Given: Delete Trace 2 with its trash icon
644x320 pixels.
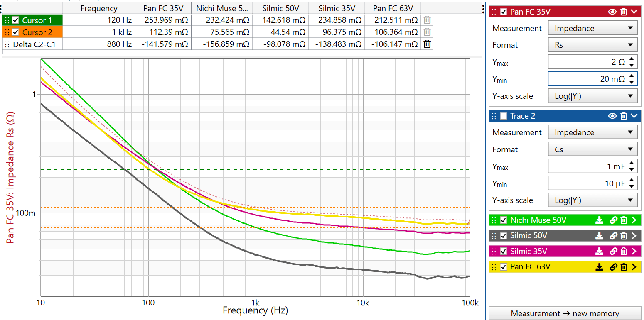Looking at the screenshot, I should click(x=623, y=116).
